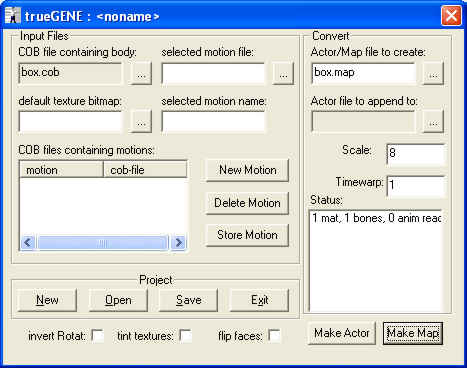Screen dimensions: 467x368
Task: Click the Actor/Map file to create field
Action: point(364,73)
